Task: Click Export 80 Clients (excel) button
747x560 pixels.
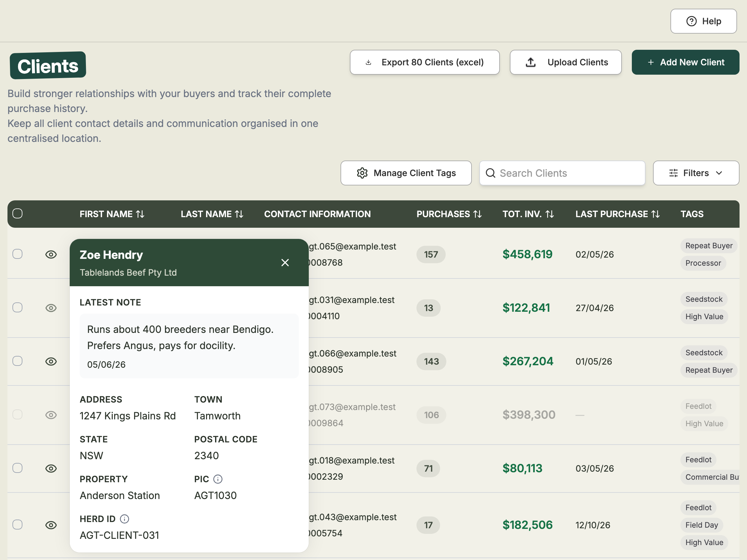Action: [425, 62]
